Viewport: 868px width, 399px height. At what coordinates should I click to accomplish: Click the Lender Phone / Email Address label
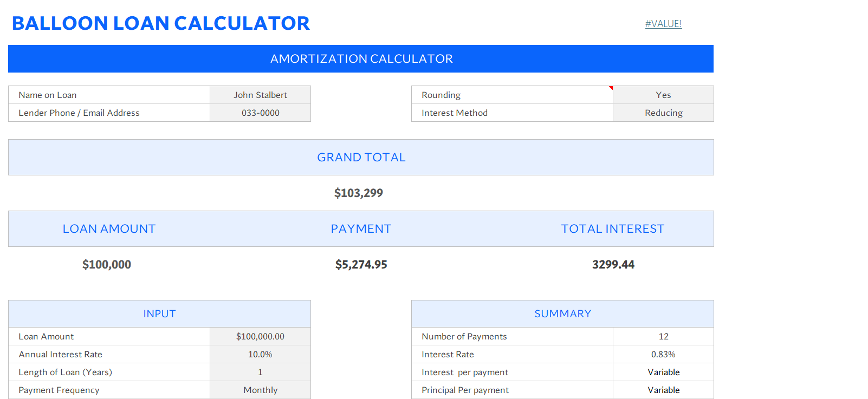[x=79, y=113]
